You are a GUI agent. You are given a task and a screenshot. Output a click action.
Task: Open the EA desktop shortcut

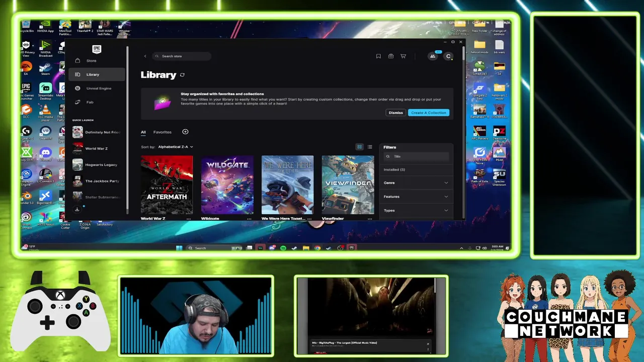(x=27, y=69)
